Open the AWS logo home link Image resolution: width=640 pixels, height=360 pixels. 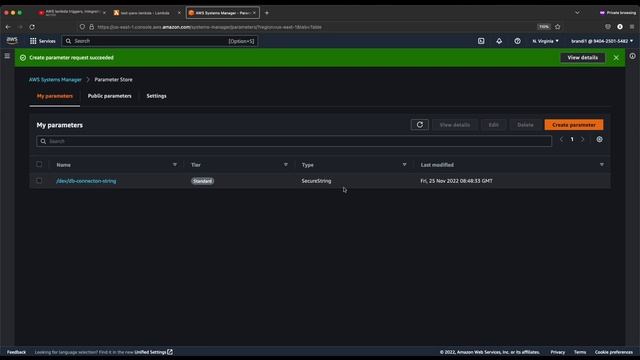(x=12, y=40)
